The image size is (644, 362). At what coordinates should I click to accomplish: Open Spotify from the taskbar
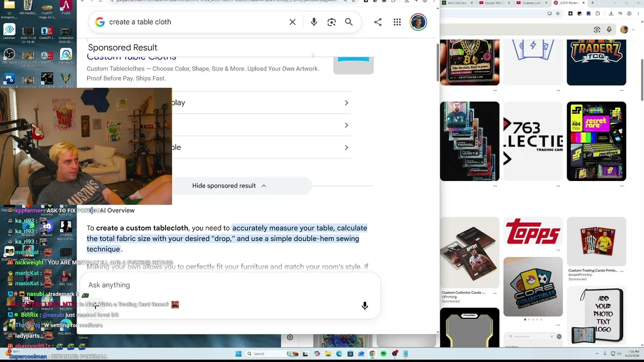point(383,354)
